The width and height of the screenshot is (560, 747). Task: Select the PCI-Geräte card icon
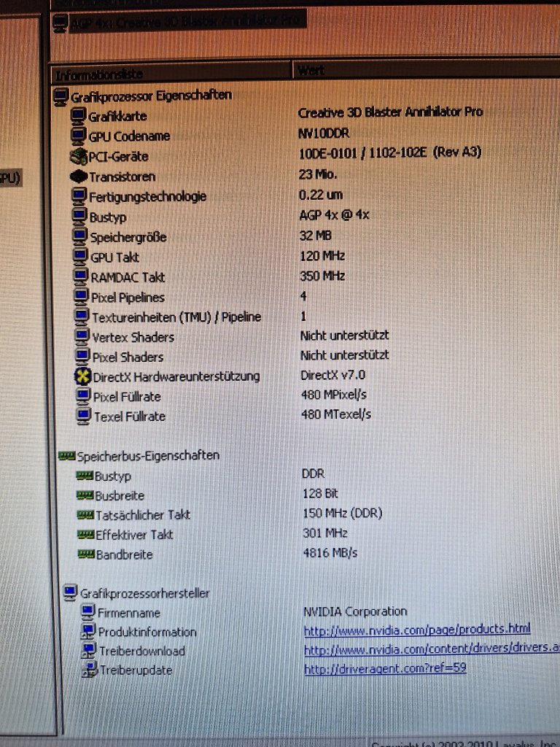[79, 156]
